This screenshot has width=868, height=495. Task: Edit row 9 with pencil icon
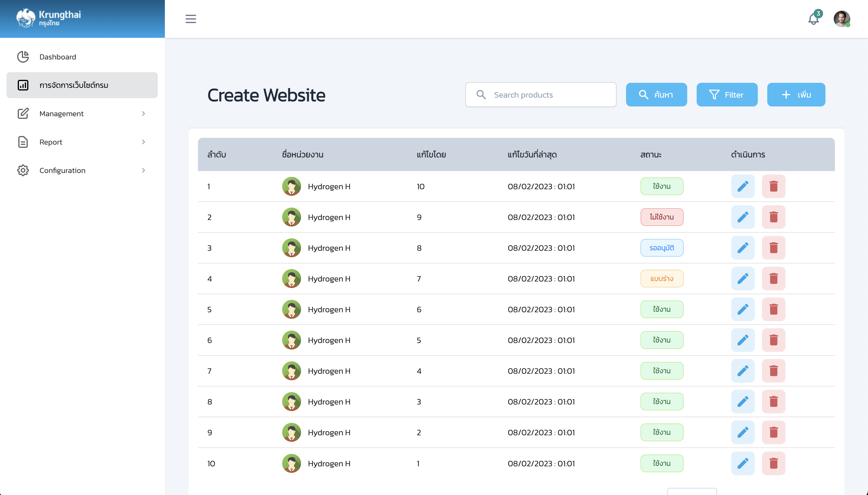click(x=743, y=432)
